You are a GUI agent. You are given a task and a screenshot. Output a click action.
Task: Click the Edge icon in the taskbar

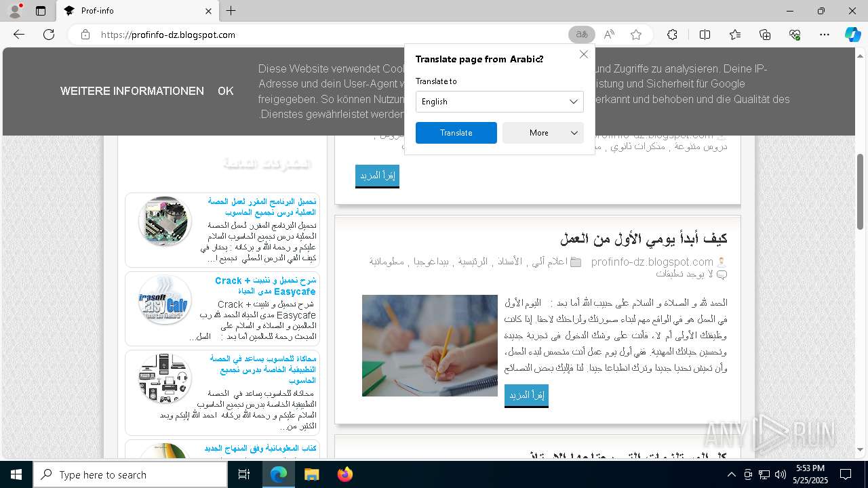tap(279, 474)
